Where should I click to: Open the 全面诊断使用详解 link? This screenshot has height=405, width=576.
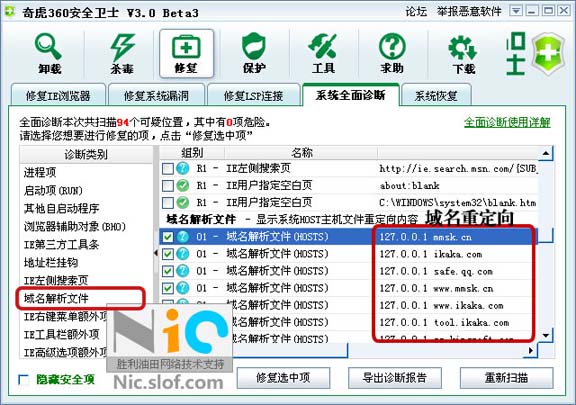507,122
